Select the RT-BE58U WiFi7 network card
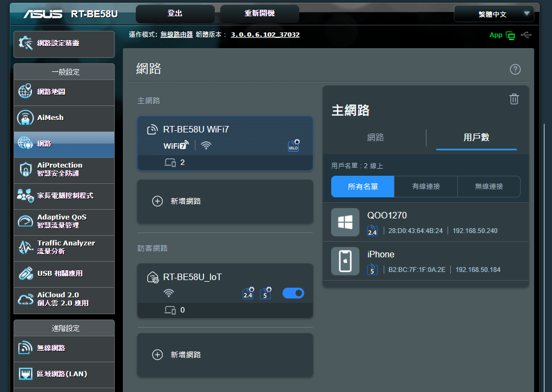Image resolution: width=552 pixels, height=392 pixels. click(x=225, y=143)
